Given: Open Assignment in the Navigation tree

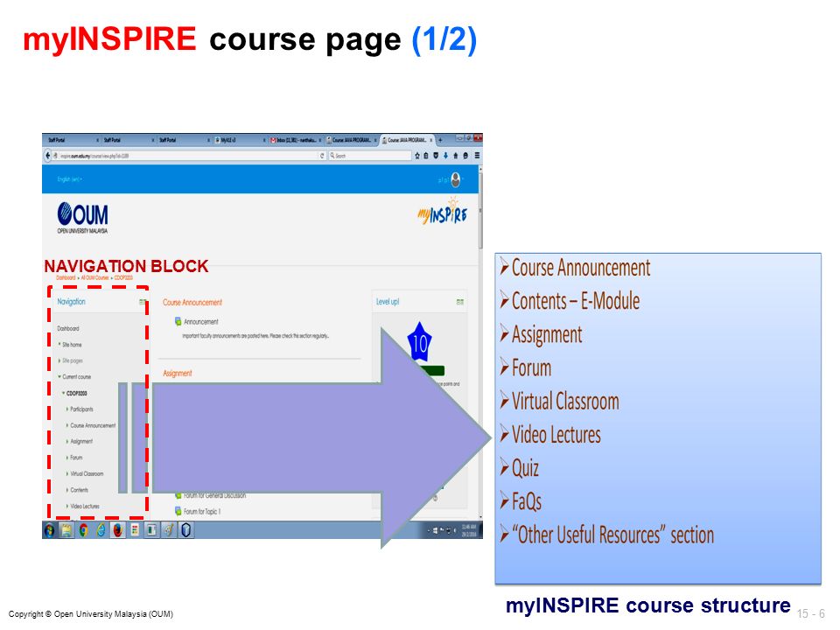Looking at the screenshot, I should coord(81,441).
